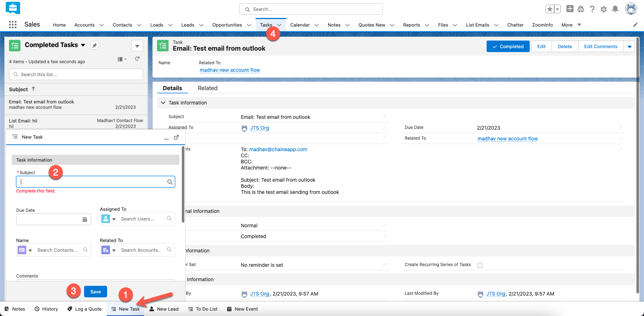
Task: Expand the Tasks tab dropdown chevron
Action: [279, 25]
